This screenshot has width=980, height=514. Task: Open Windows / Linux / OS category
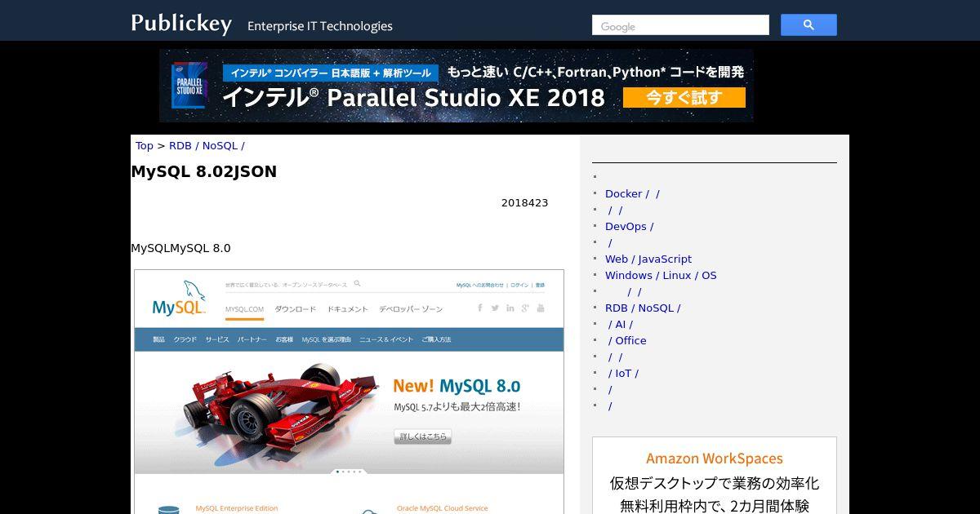coord(661,276)
